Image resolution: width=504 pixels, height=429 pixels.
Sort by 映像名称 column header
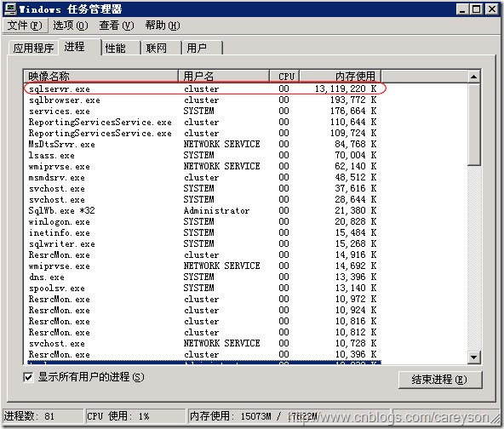[x=101, y=76]
